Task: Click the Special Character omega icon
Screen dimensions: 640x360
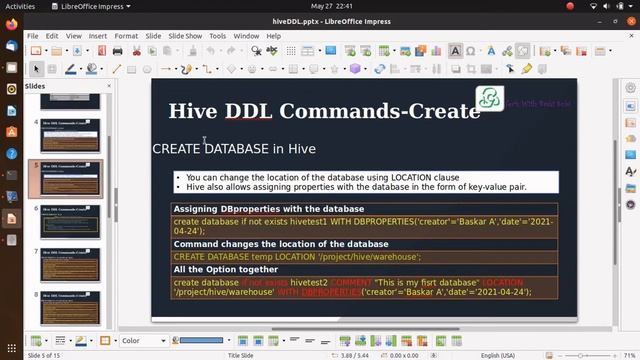Action: pos(471,51)
